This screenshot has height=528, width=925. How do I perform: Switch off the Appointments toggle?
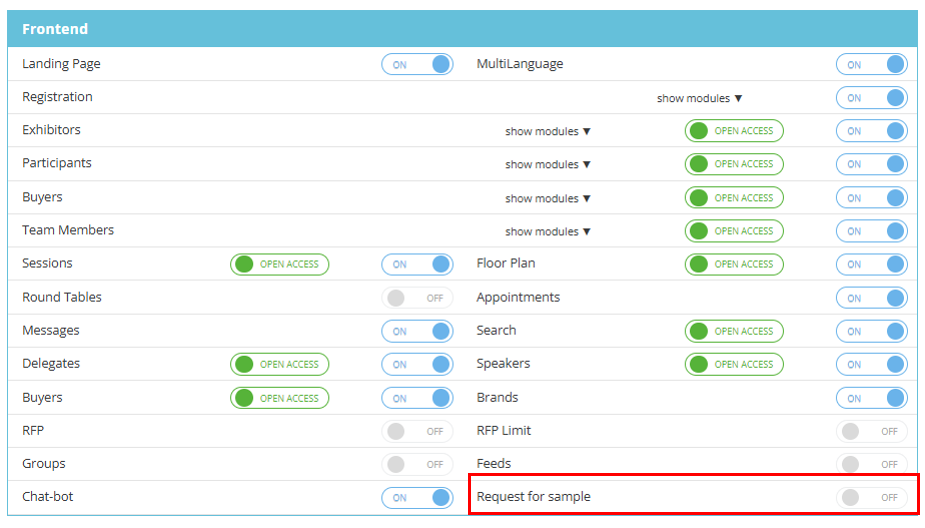click(871, 298)
